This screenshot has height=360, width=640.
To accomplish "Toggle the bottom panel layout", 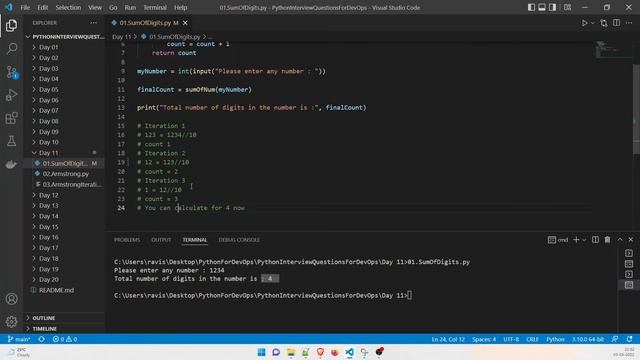I will coord(542,7).
